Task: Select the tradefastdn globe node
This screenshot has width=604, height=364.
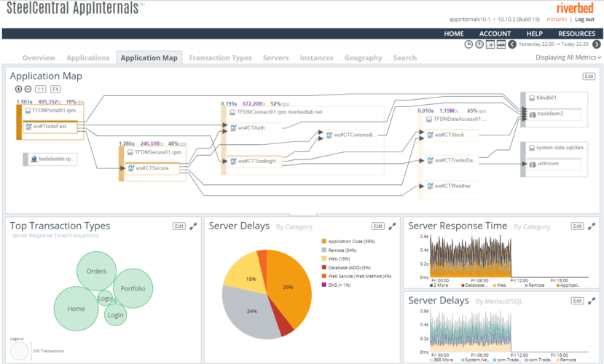Action: pos(50,159)
